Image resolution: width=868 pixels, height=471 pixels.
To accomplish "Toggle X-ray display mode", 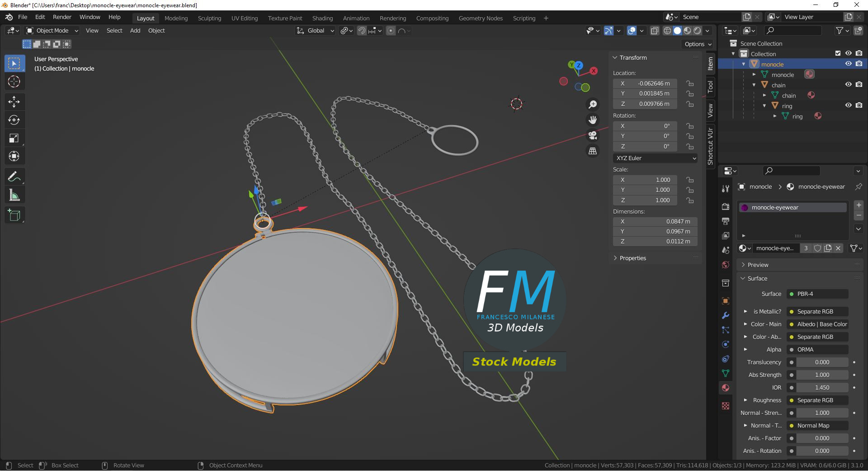I will tap(654, 31).
